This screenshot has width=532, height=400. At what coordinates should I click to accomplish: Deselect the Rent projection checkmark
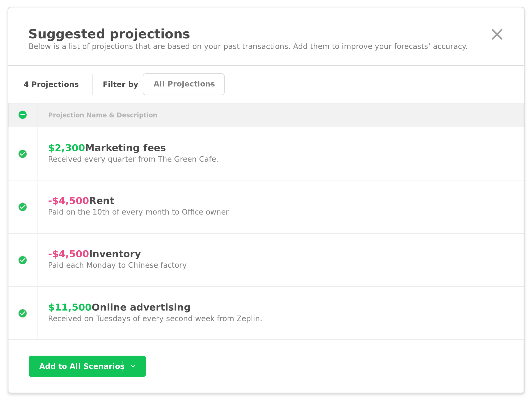(23, 207)
